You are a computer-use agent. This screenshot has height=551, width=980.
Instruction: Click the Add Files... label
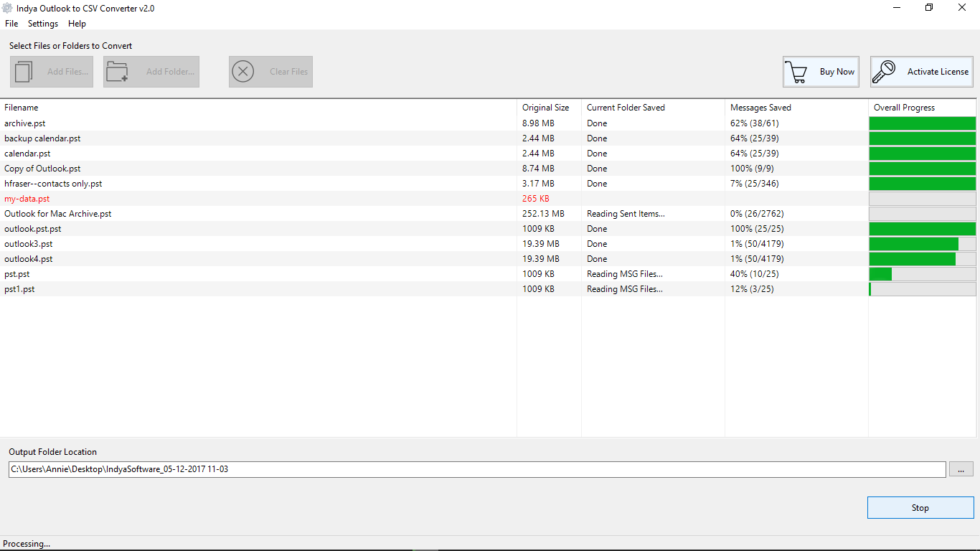(x=67, y=72)
